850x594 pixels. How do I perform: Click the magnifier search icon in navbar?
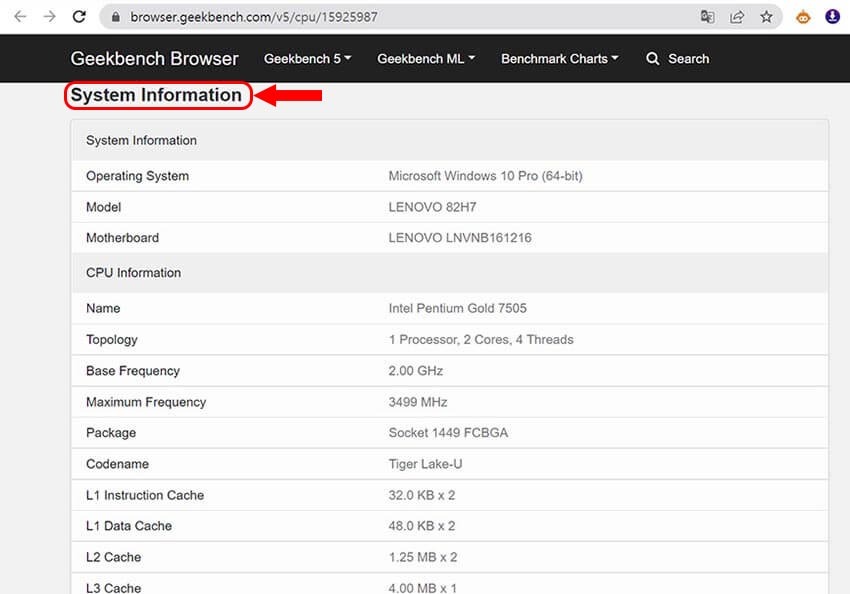coord(653,59)
